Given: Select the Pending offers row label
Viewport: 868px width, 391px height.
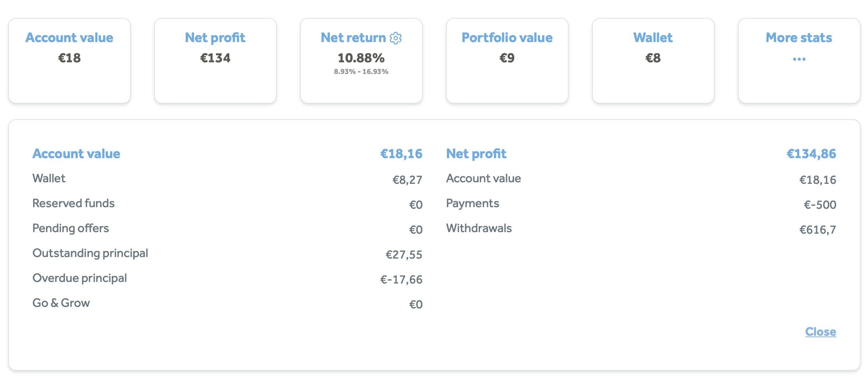Looking at the screenshot, I should click(70, 228).
